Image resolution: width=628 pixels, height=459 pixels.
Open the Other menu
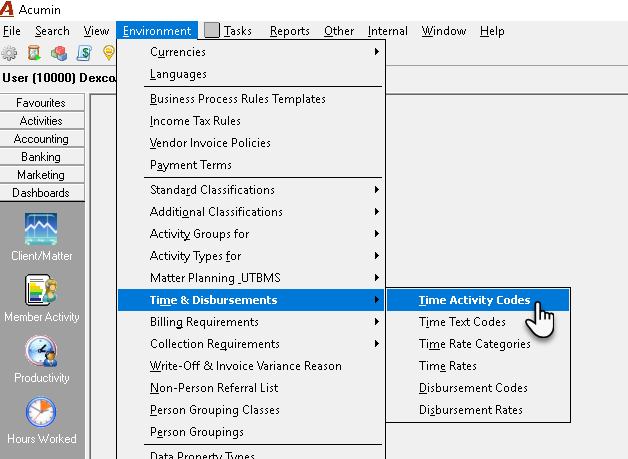pos(339,31)
